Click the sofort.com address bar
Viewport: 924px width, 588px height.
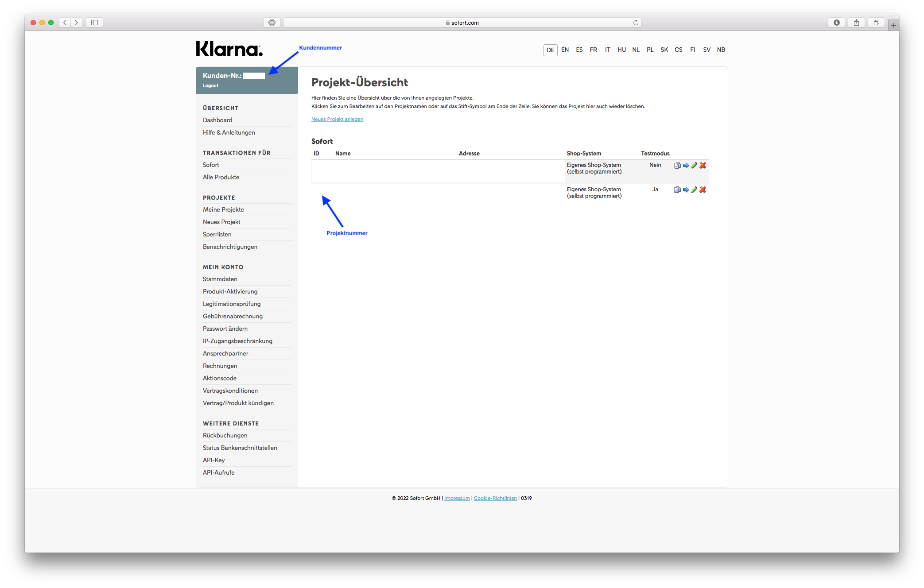tap(462, 23)
